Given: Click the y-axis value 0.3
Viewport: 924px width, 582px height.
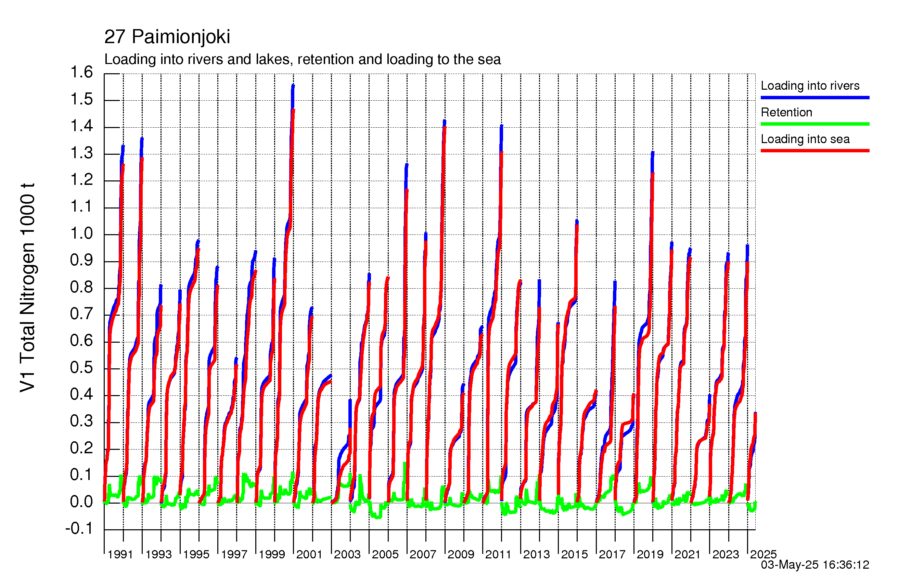Looking at the screenshot, I should click(81, 421).
